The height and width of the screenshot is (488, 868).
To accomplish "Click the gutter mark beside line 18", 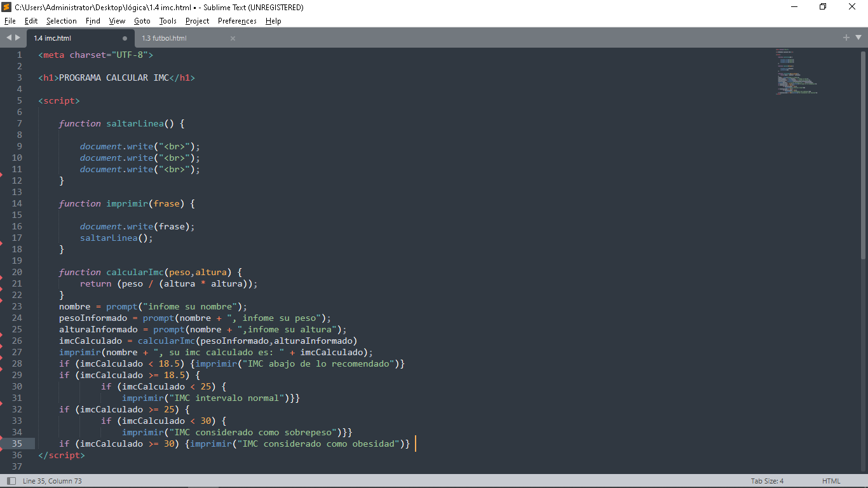I will 1,243.
